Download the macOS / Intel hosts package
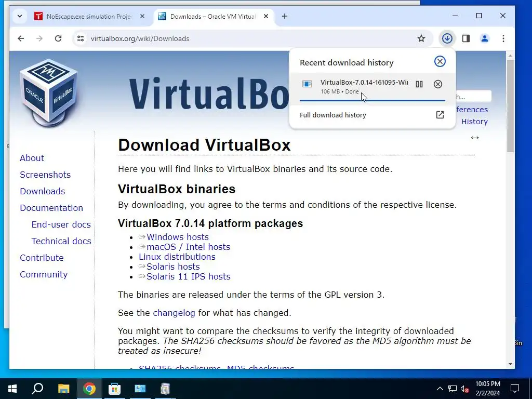This screenshot has height=399, width=532. pyautogui.click(x=188, y=247)
